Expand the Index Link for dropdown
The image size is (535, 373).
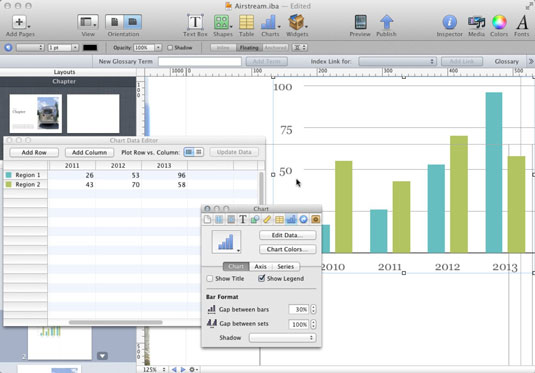pos(397,61)
